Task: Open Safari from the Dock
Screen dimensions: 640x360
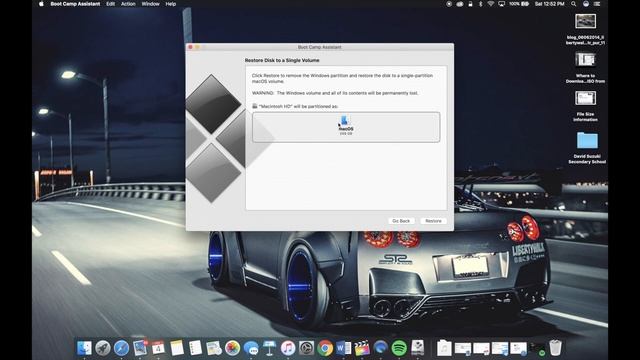Action: pyautogui.click(x=121, y=348)
